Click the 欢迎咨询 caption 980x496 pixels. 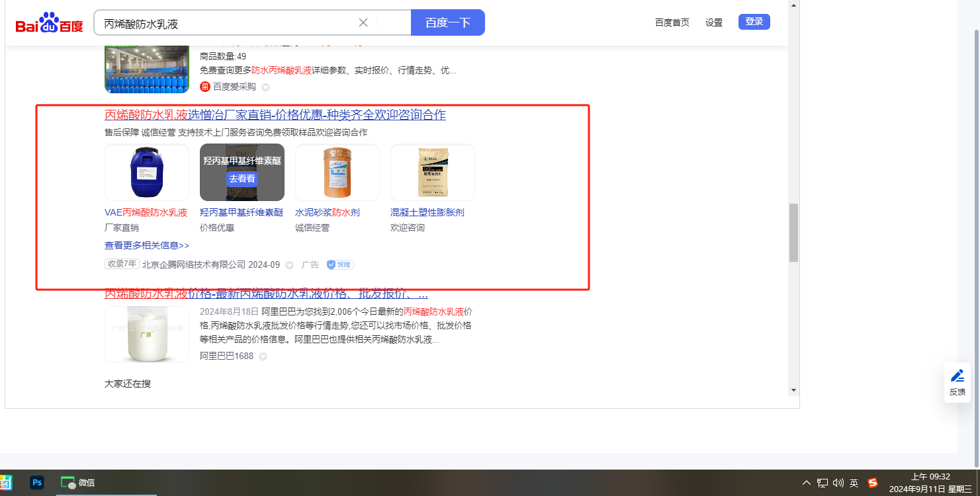pos(408,227)
